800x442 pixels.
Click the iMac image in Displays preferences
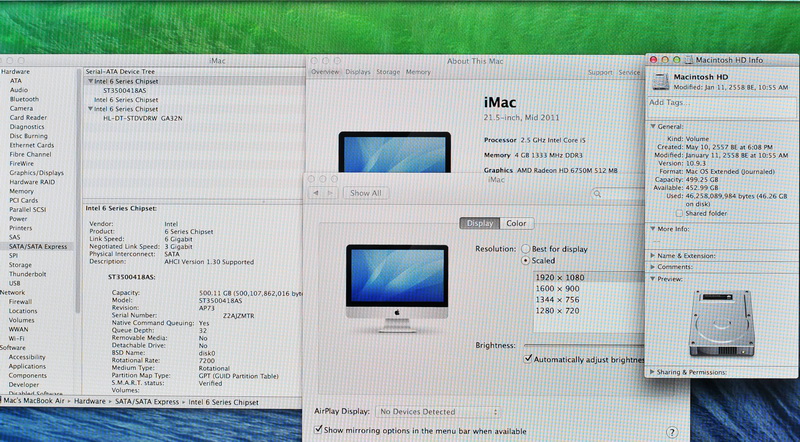(396, 288)
